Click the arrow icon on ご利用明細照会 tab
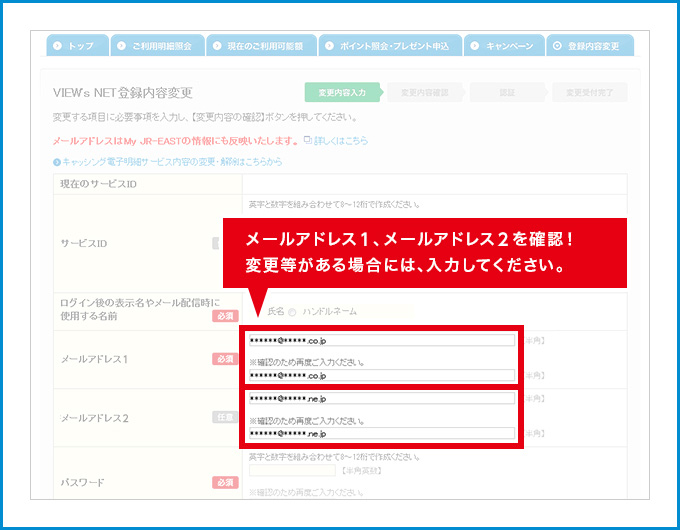Image resolution: width=680 pixels, height=530 pixels. click(x=121, y=46)
